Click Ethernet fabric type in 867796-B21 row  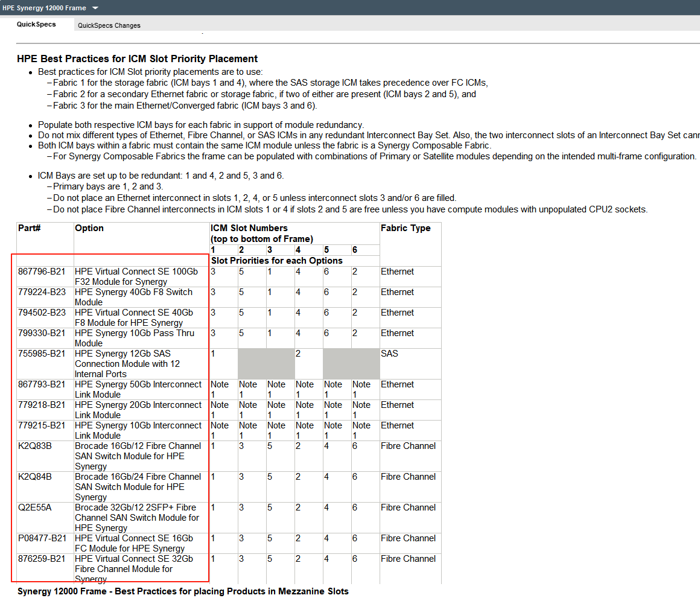[397, 272]
